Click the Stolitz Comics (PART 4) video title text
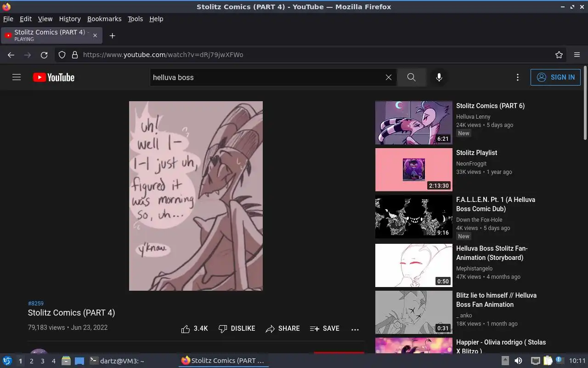Image resolution: width=588 pixels, height=368 pixels. pos(71,313)
